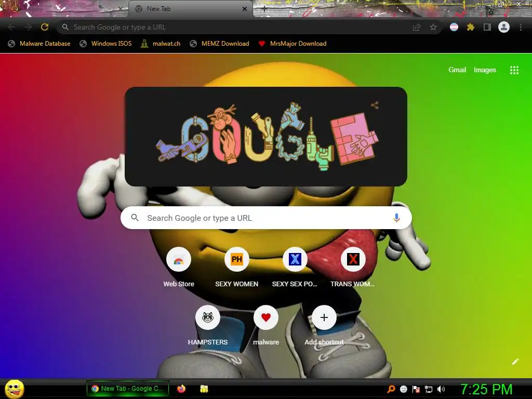Click the Add shortcut plus button
The height and width of the screenshot is (399, 532).
pos(324,317)
